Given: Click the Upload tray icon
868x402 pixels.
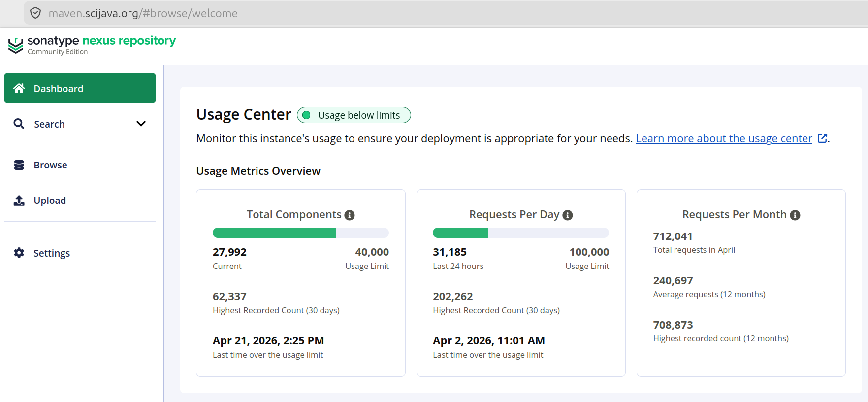Looking at the screenshot, I should coord(19,201).
